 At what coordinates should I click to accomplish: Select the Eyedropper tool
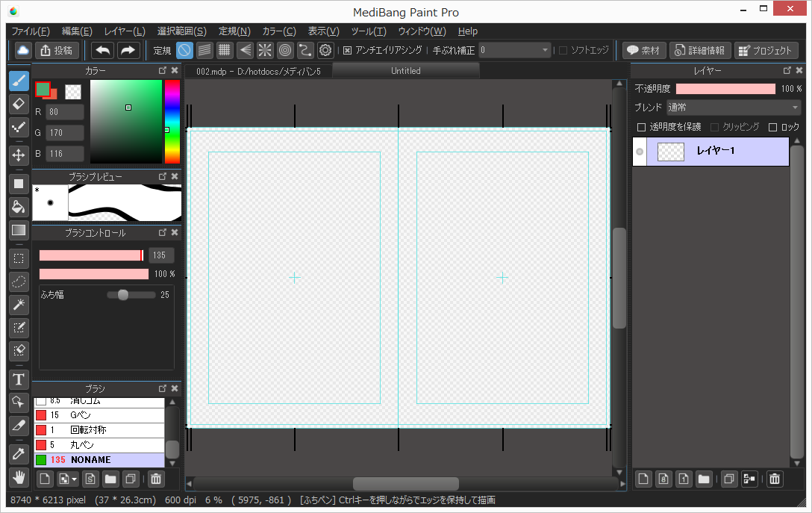coord(19,454)
